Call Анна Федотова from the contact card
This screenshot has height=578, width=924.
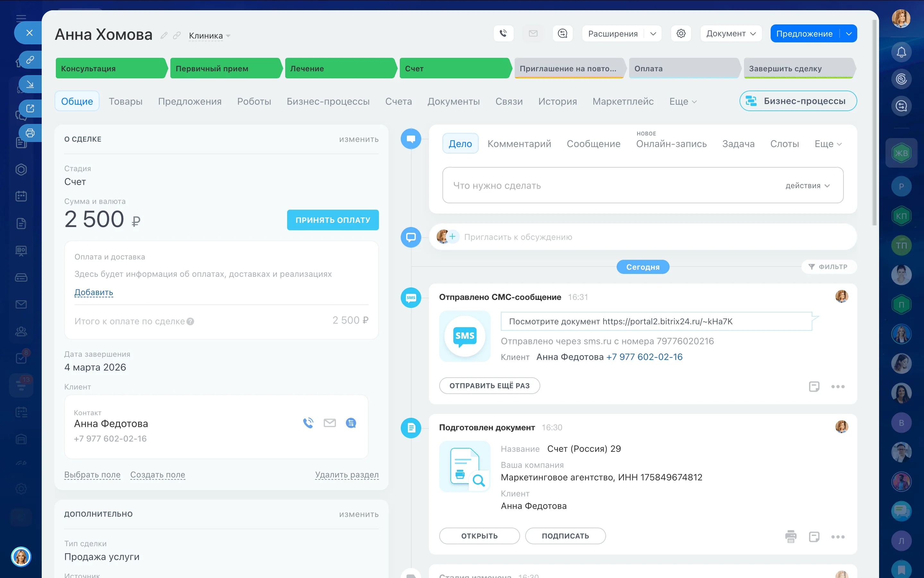(308, 423)
